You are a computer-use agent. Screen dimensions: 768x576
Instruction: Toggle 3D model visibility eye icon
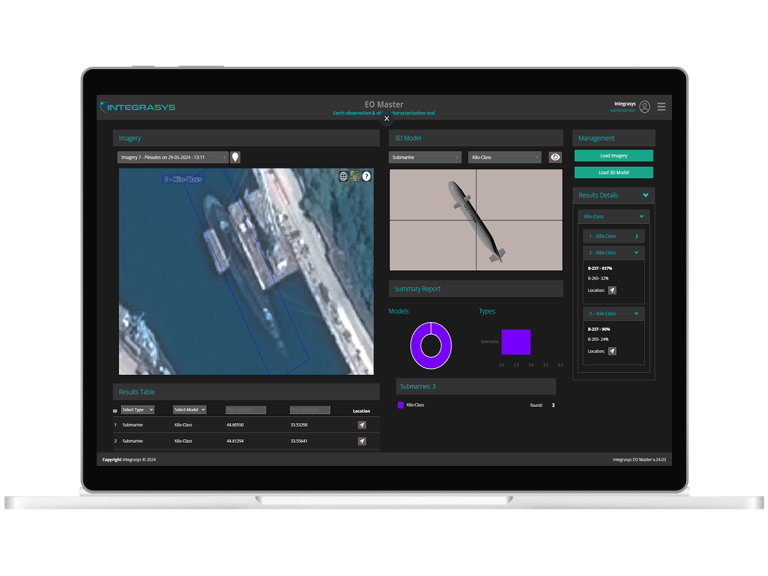coord(555,157)
